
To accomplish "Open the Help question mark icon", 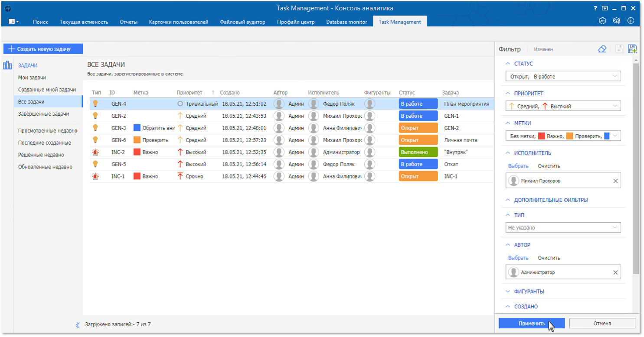I will [x=595, y=8].
